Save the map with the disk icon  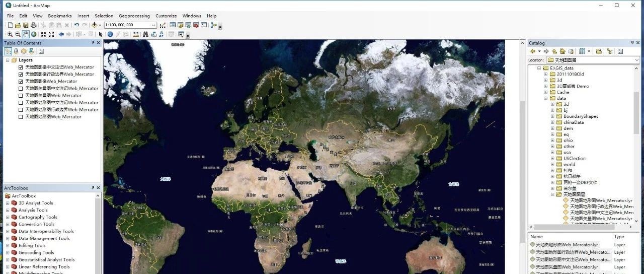pos(25,25)
